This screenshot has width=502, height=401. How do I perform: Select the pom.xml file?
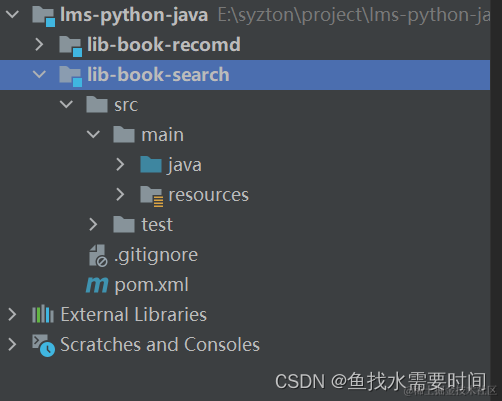tap(152, 285)
